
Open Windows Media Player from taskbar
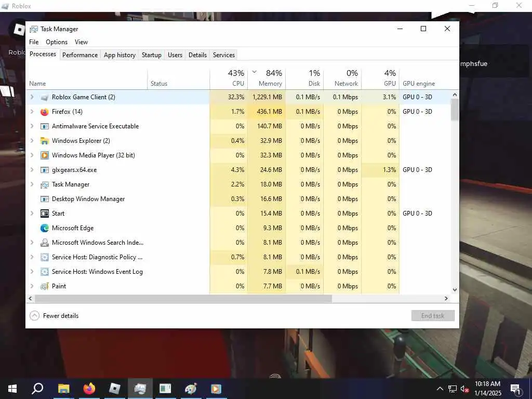coord(216,389)
